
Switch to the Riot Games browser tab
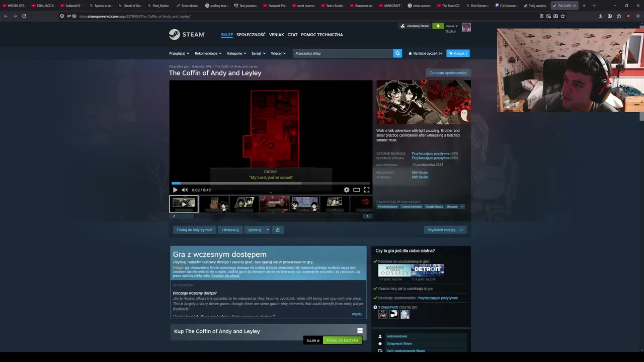[x=476, y=6]
